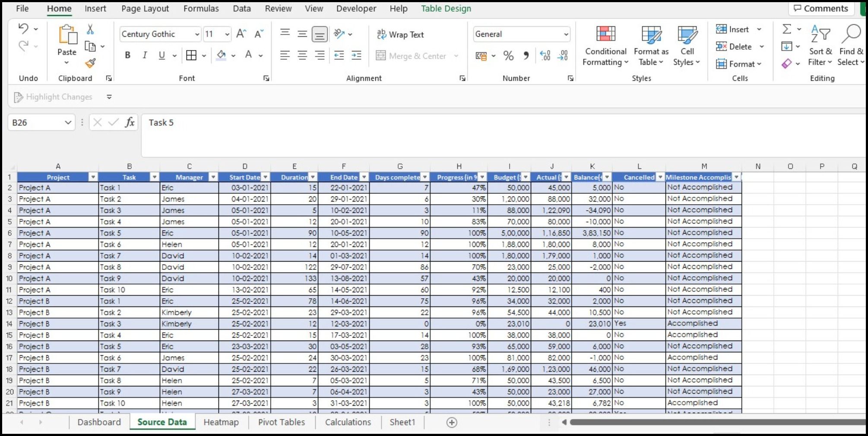Click the Increase Indent icon
Image resolution: width=868 pixels, height=436 pixels.
tap(356, 55)
